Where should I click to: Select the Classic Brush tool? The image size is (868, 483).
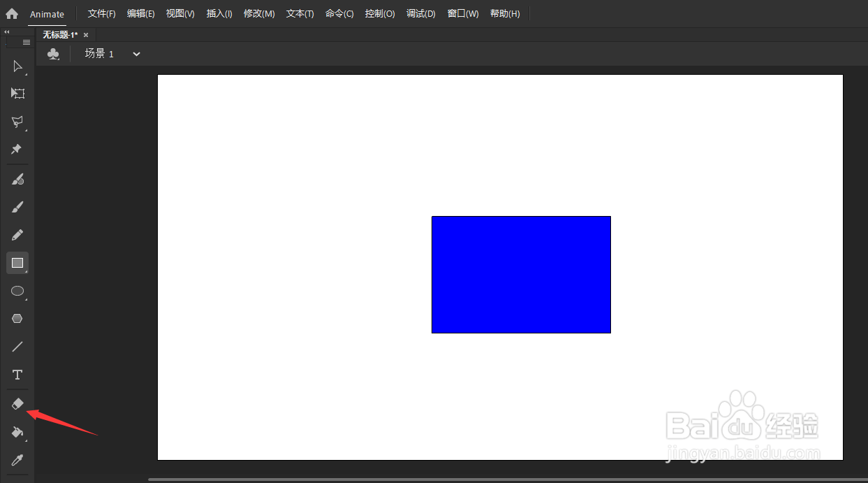click(x=17, y=207)
